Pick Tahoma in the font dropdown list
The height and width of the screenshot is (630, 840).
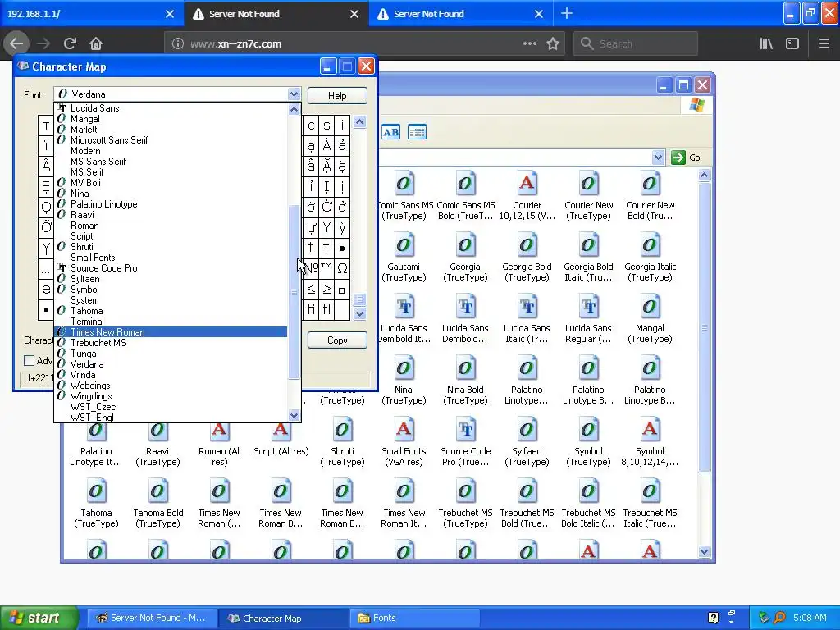tap(171, 311)
